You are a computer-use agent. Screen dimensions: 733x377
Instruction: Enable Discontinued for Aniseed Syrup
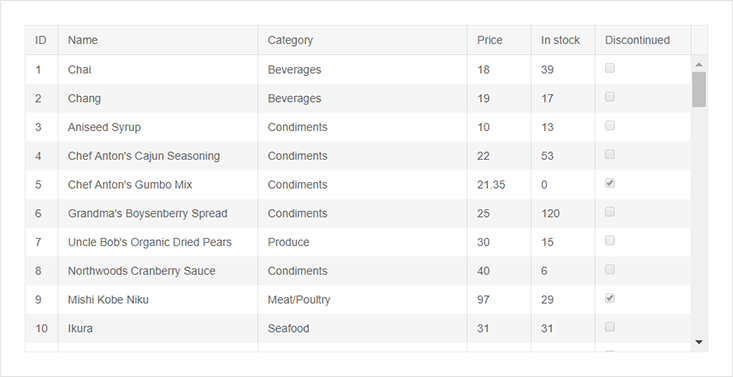click(x=610, y=126)
